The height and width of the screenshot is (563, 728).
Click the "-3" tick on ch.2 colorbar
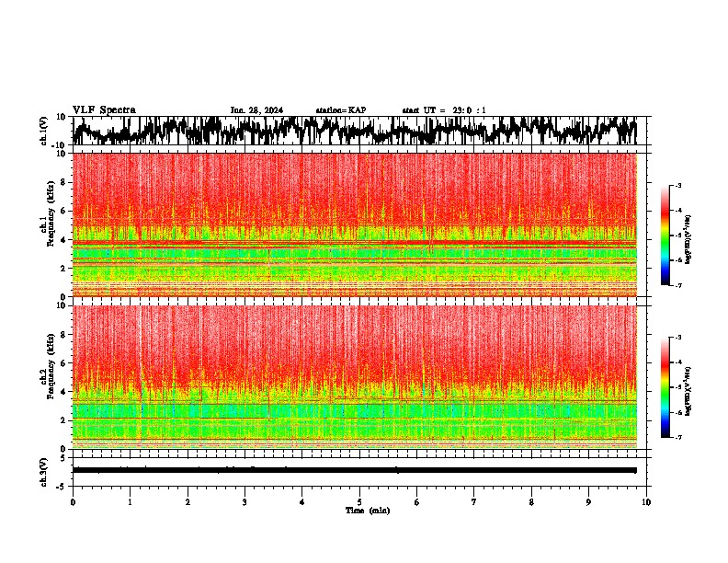pos(678,338)
